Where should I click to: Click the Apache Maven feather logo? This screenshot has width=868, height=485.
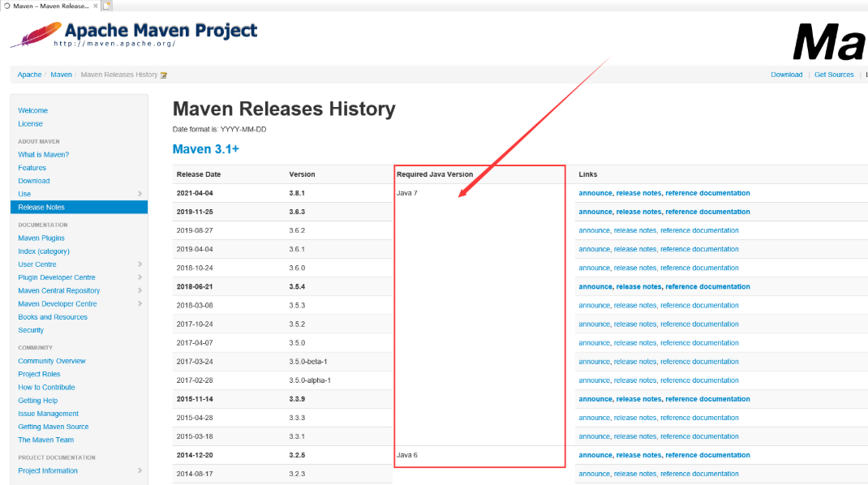pos(36,34)
